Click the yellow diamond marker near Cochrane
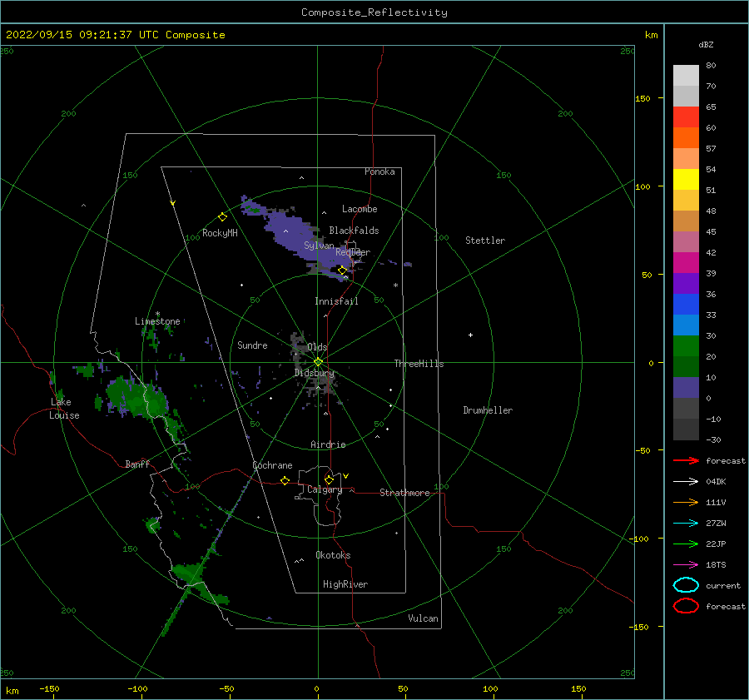Image resolution: width=749 pixels, height=700 pixels. (x=285, y=481)
